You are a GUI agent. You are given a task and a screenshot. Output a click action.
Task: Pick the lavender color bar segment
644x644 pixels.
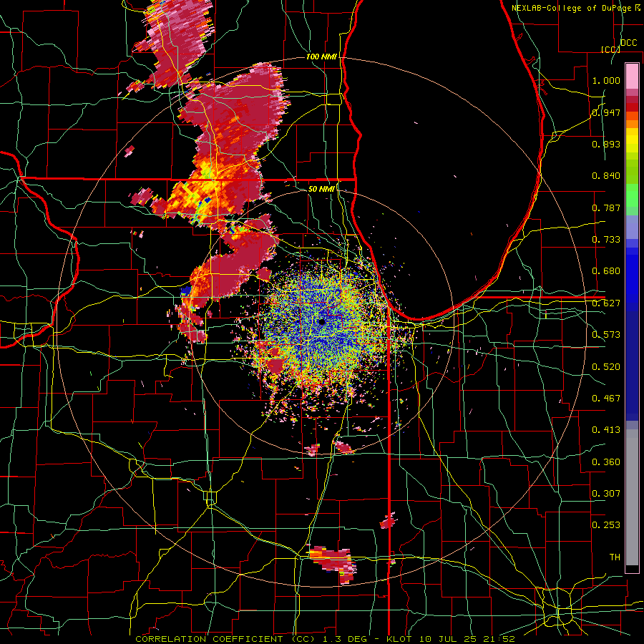(x=632, y=227)
